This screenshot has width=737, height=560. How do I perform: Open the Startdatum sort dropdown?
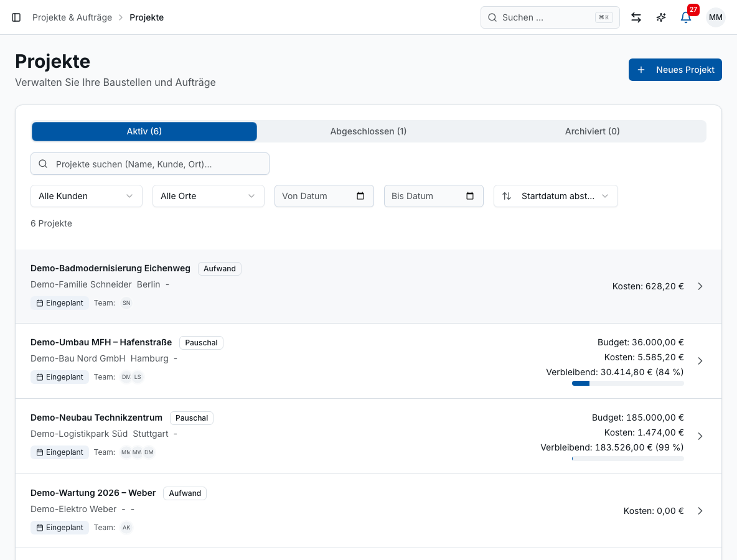pyautogui.click(x=556, y=196)
